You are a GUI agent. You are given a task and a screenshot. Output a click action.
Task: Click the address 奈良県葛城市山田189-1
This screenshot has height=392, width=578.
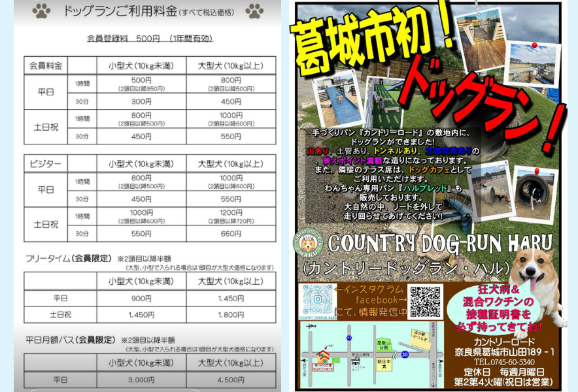504,352
